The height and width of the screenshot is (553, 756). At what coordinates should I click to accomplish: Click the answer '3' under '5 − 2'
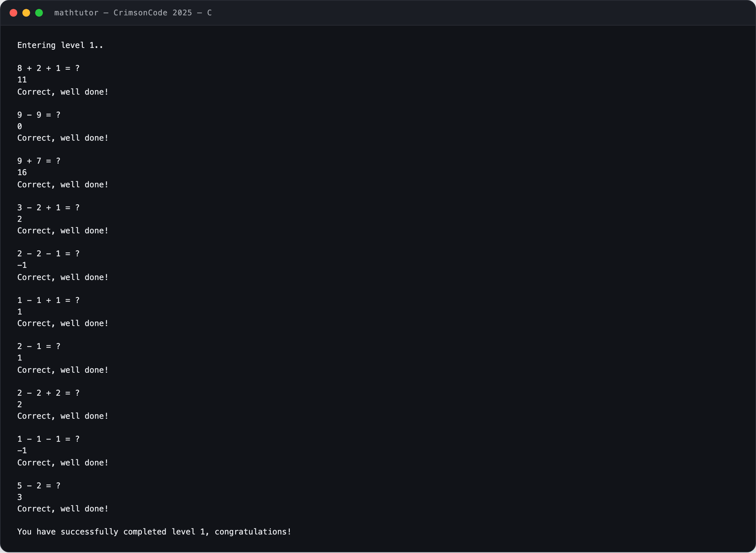[x=20, y=497]
